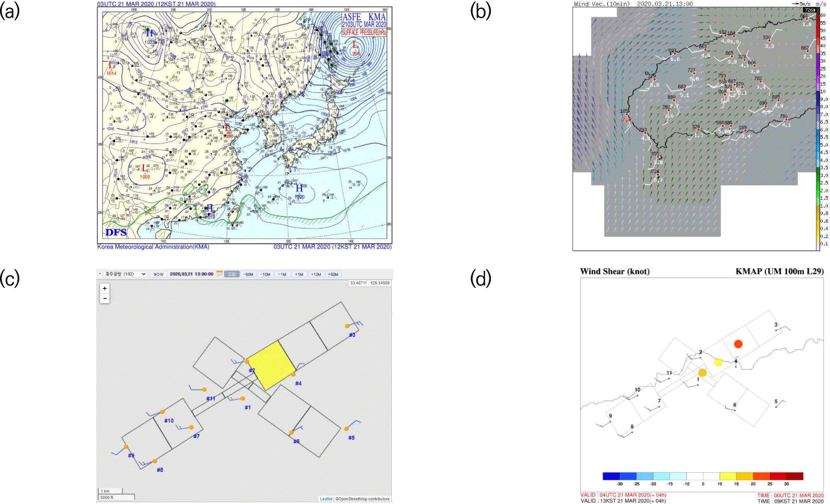This screenshot has width=830, height=504.
Task: Step forward with the +1M button
Action: click(299, 274)
